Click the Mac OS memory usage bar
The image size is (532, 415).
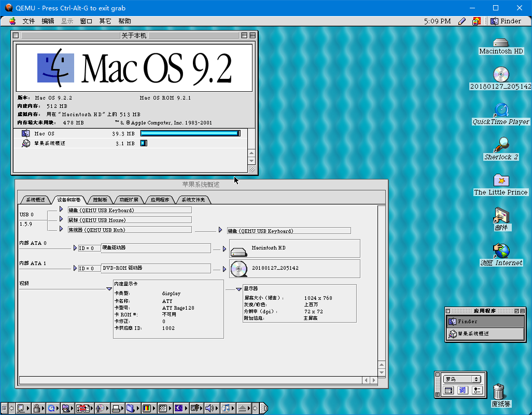click(190, 133)
